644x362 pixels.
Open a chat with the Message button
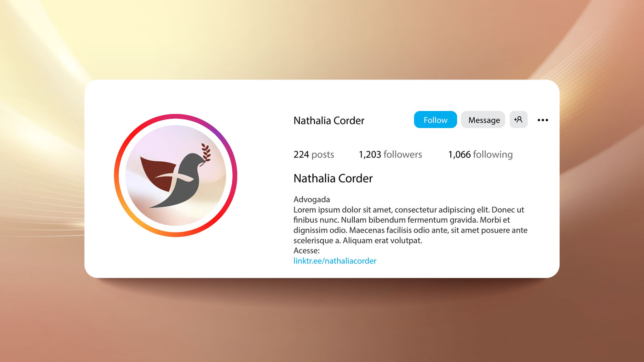483,120
